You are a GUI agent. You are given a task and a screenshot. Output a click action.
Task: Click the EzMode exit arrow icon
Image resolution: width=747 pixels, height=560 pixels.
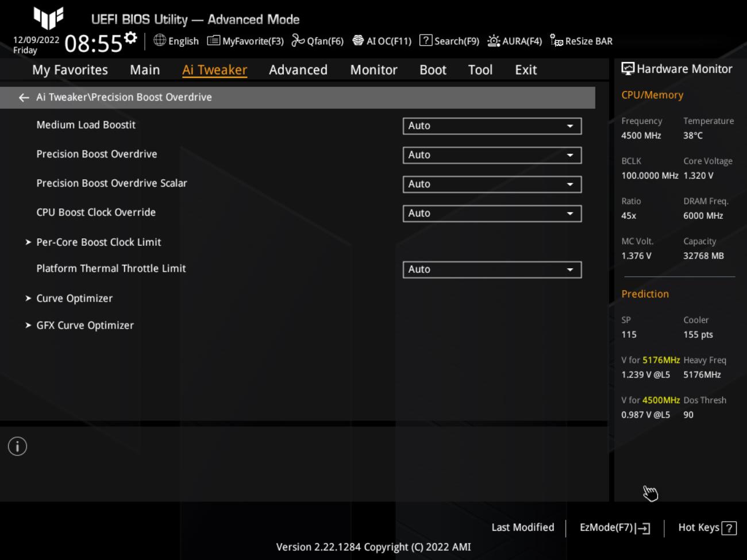643,528
